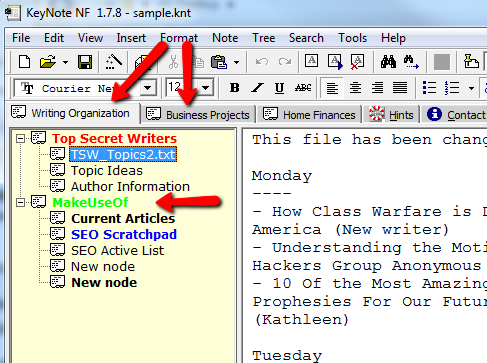487x363 pixels.
Task: Collapse the MakeUseOf tree node
Action: click(21, 202)
